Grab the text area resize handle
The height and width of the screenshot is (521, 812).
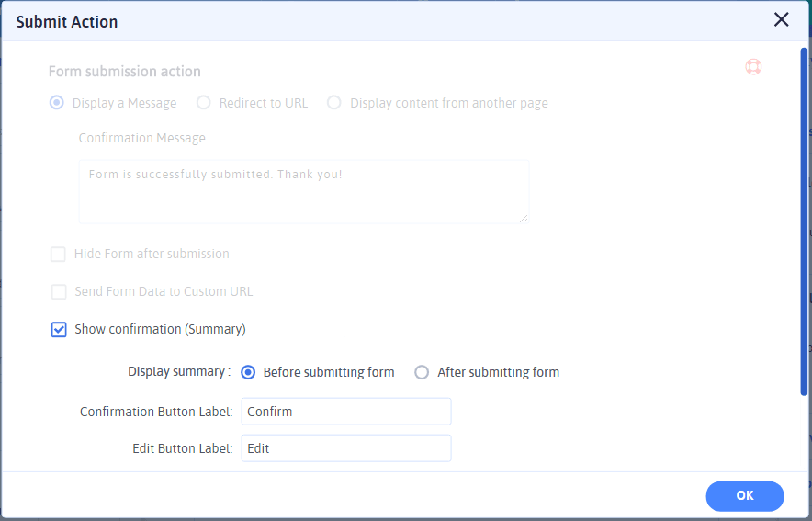pos(524,218)
